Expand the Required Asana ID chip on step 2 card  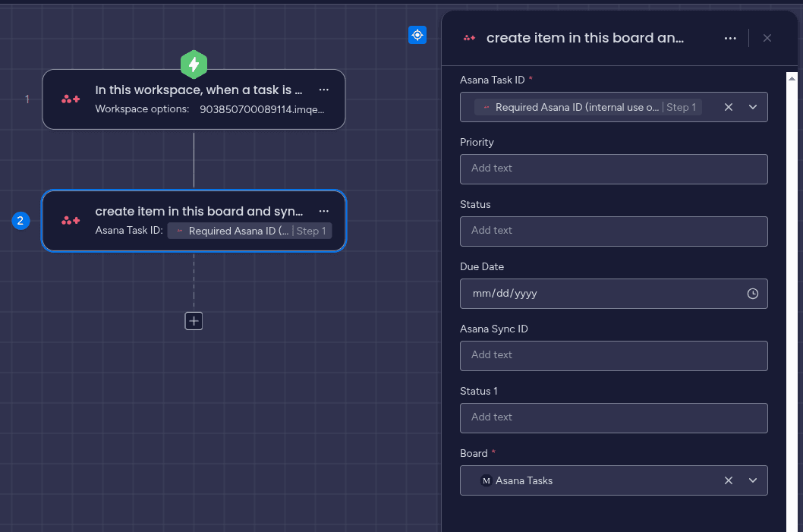250,231
